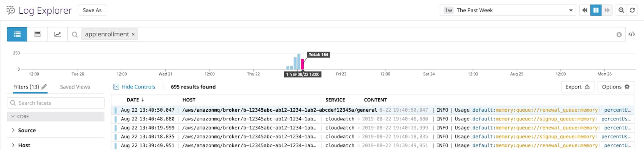The image size is (644, 150).
Task: Switch to the patterns view icon
Action: (x=37, y=34)
